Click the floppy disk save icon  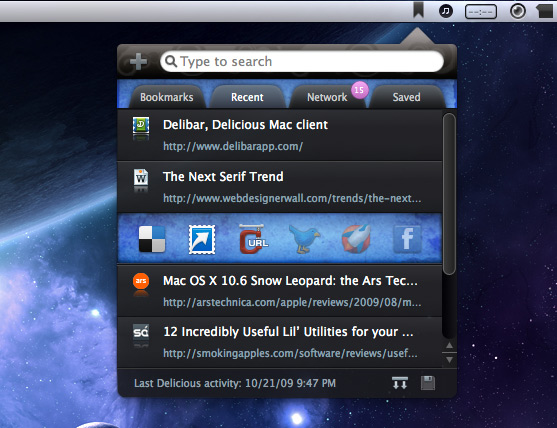tap(428, 383)
